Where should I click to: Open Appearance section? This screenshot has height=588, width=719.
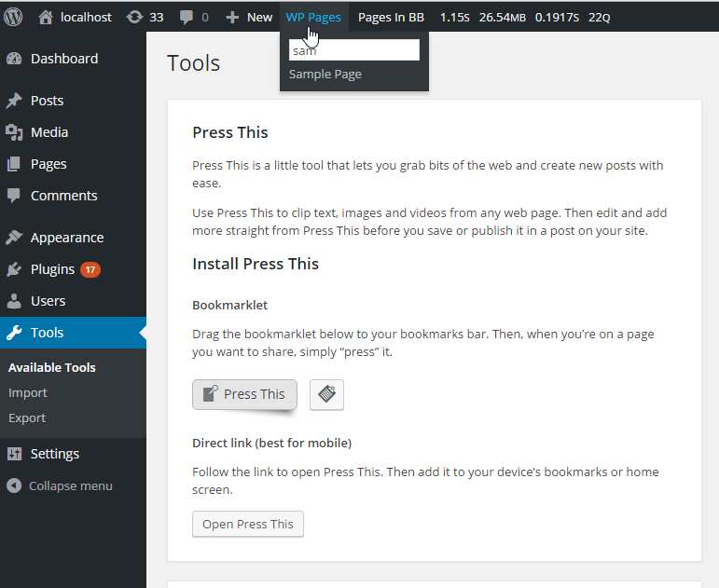pos(67,238)
